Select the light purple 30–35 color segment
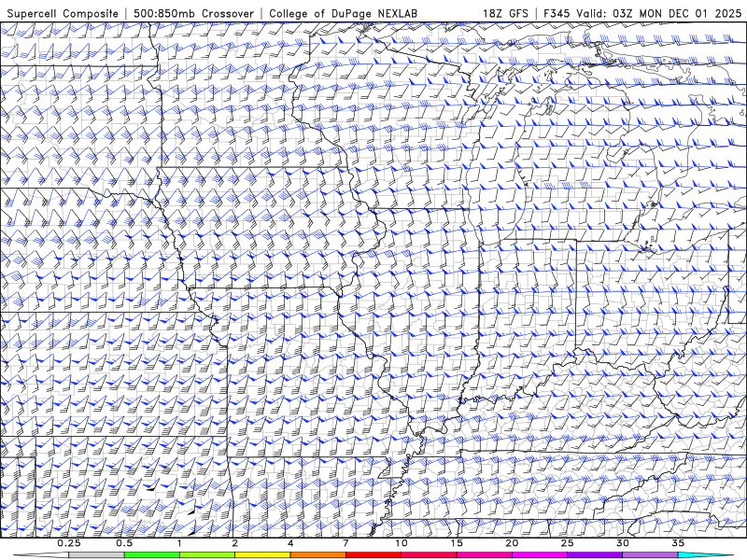The height and width of the screenshot is (560, 747). [650, 555]
